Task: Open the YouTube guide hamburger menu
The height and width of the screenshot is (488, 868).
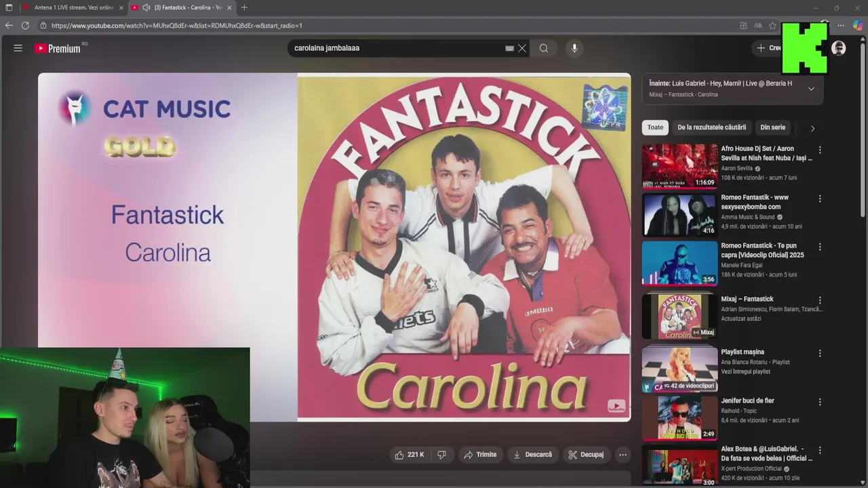Action: coord(18,48)
